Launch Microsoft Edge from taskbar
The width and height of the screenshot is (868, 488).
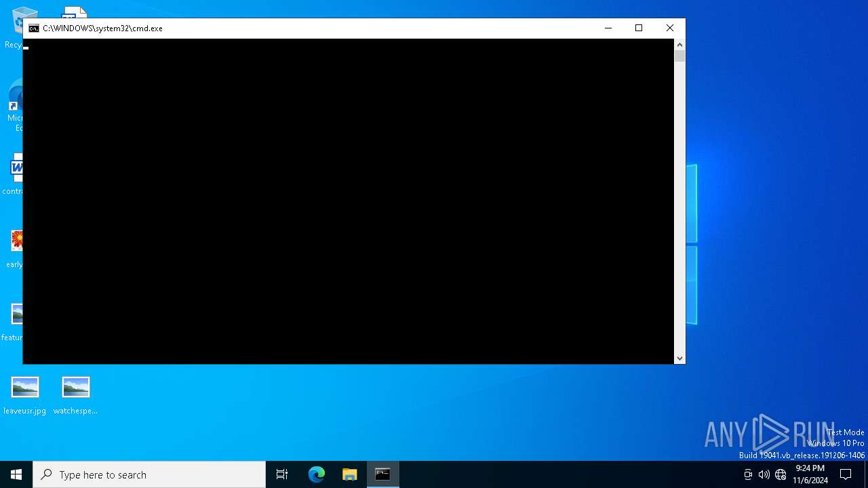pyautogui.click(x=317, y=474)
